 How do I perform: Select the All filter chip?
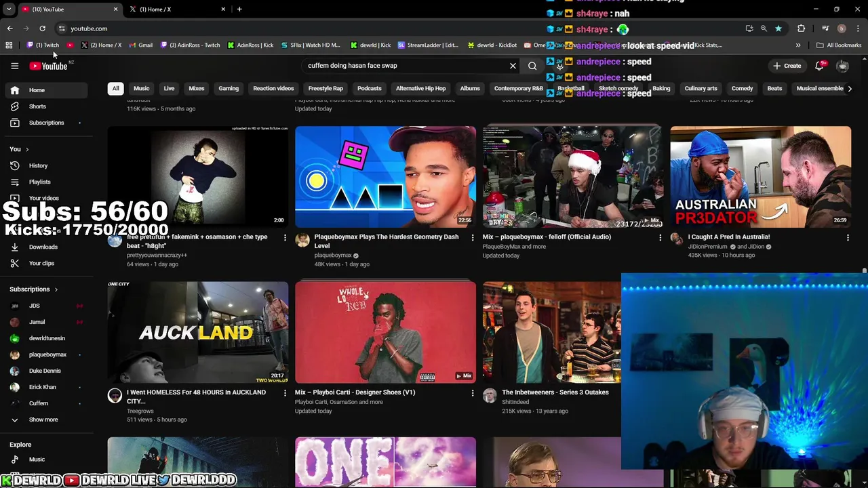(x=115, y=88)
